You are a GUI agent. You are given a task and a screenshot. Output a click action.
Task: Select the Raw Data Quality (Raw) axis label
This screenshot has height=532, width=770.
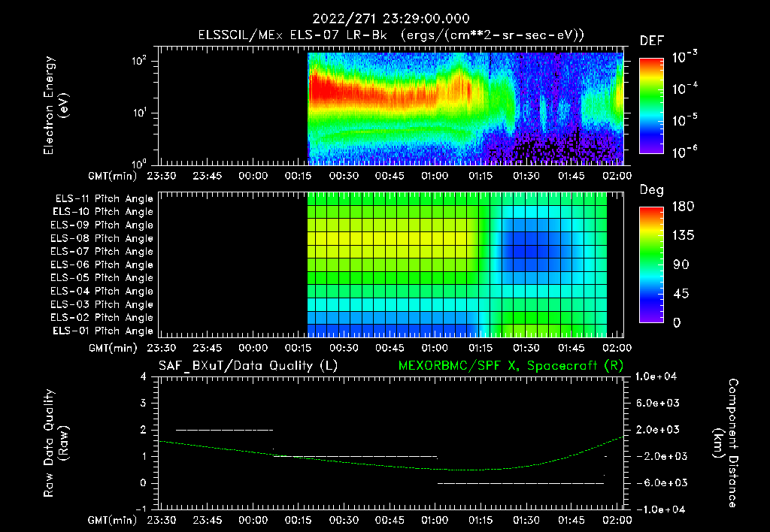[x=56, y=443]
